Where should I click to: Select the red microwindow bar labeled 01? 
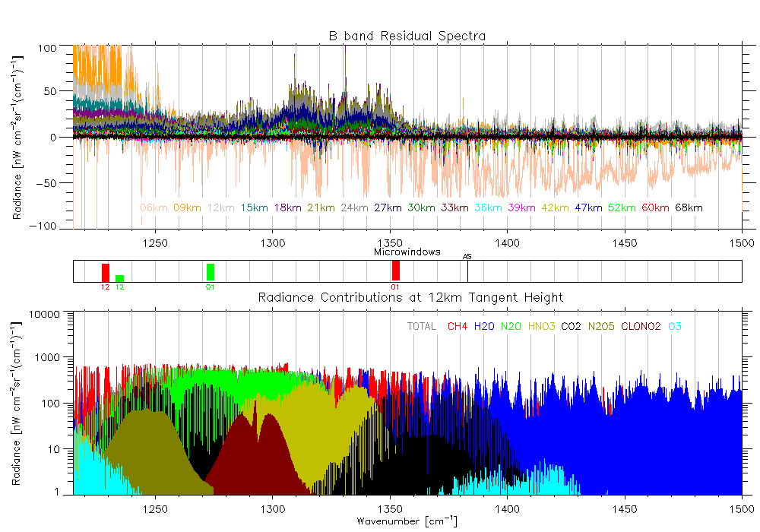point(396,270)
